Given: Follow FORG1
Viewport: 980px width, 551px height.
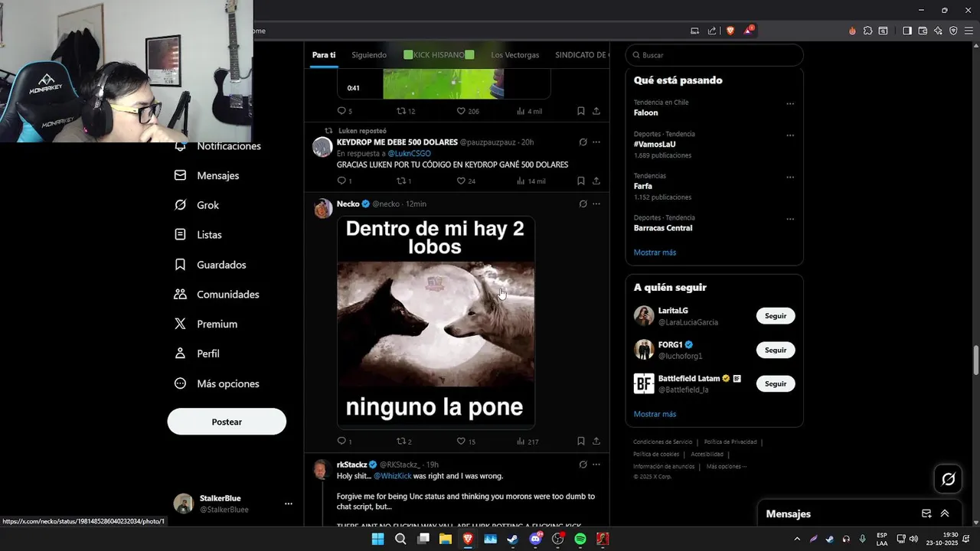Looking at the screenshot, I should tap(776, 350).
